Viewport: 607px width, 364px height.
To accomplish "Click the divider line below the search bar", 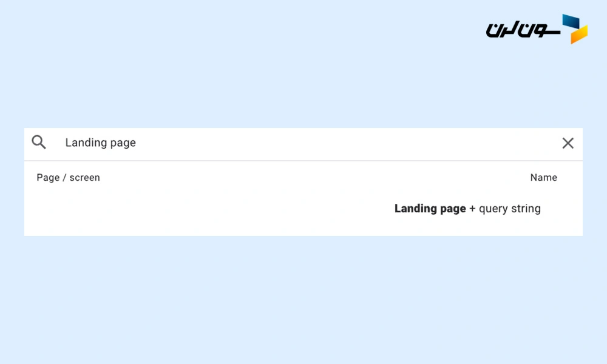I will 303,161.
